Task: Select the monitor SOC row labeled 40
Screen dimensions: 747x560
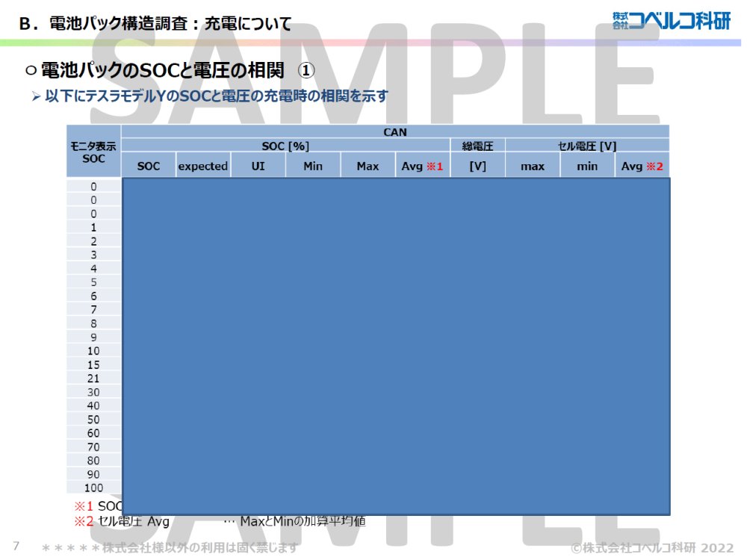Action: pos(94,405)
